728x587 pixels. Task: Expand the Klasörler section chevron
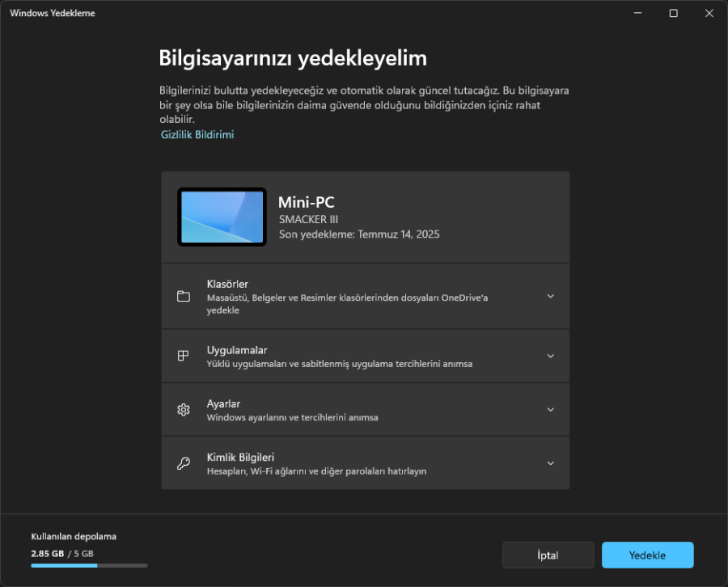pos(551,296)
